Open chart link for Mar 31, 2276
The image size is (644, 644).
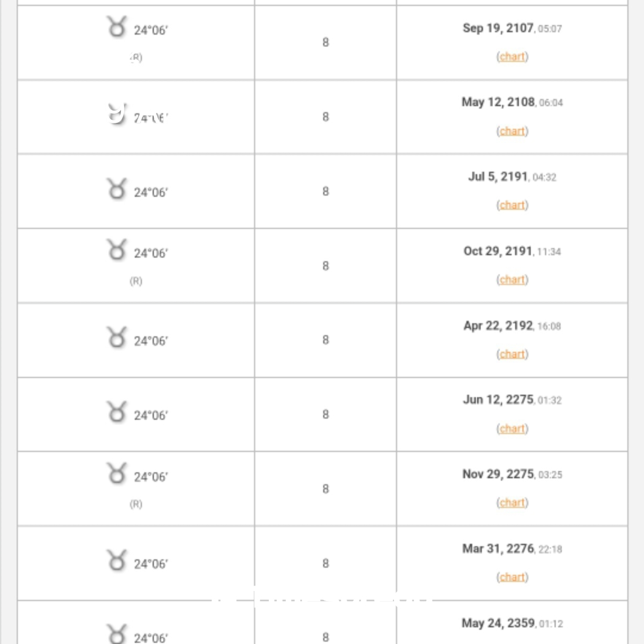pos(512,577)
